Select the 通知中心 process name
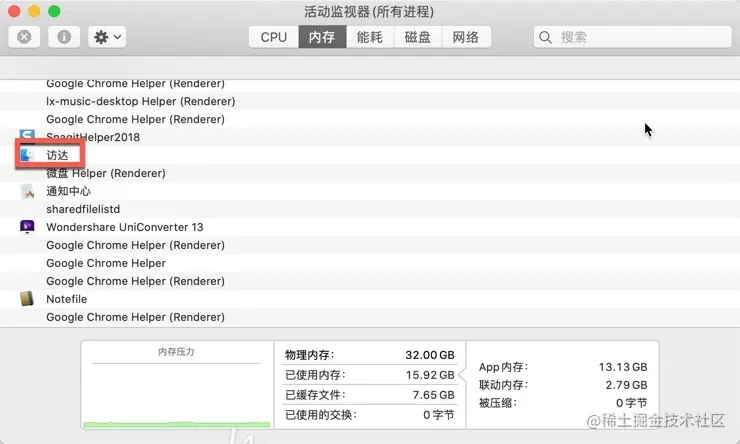Viewport: 740px width, 444px height. coord(68,191)
